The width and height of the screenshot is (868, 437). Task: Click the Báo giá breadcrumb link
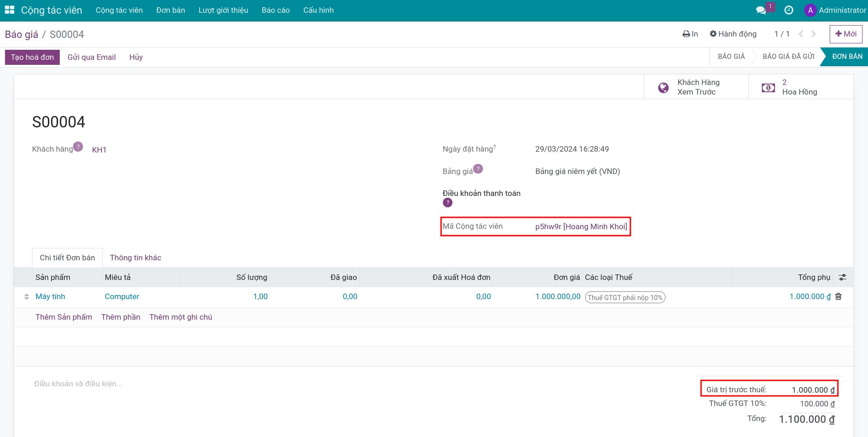pyautogui.click(x=21, y=34)
